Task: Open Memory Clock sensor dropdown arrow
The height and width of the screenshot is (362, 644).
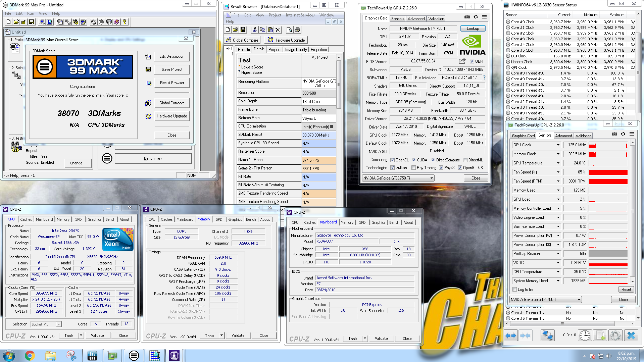Action: 558,154
